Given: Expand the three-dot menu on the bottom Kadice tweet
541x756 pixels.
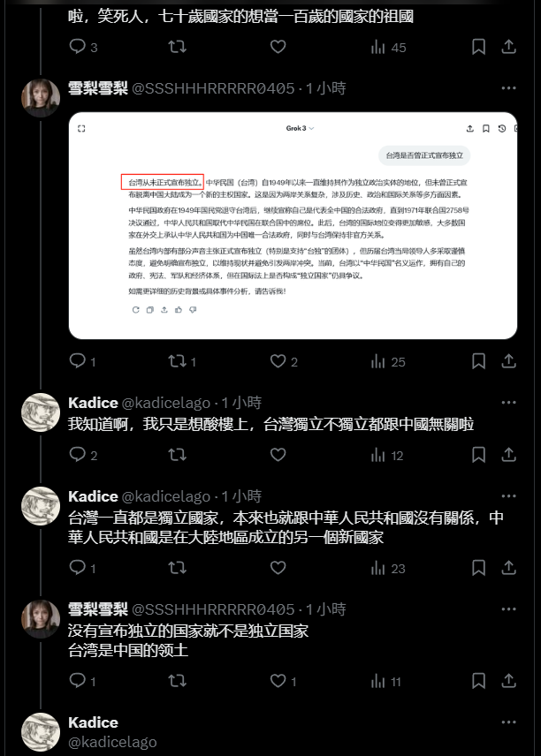Looking at the screenshot, I should [508, 722].
